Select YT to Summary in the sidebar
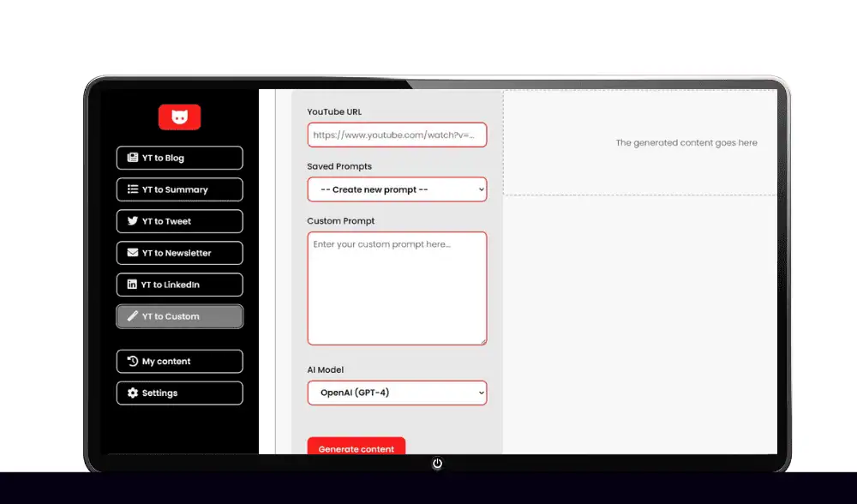 [179, 189]
